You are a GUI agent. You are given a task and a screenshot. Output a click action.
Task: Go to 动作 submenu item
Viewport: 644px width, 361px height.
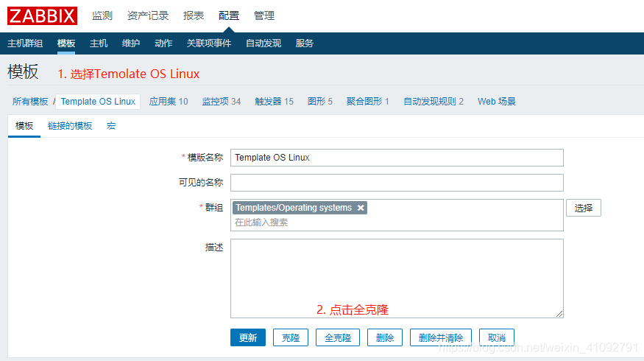pos(163,43)
